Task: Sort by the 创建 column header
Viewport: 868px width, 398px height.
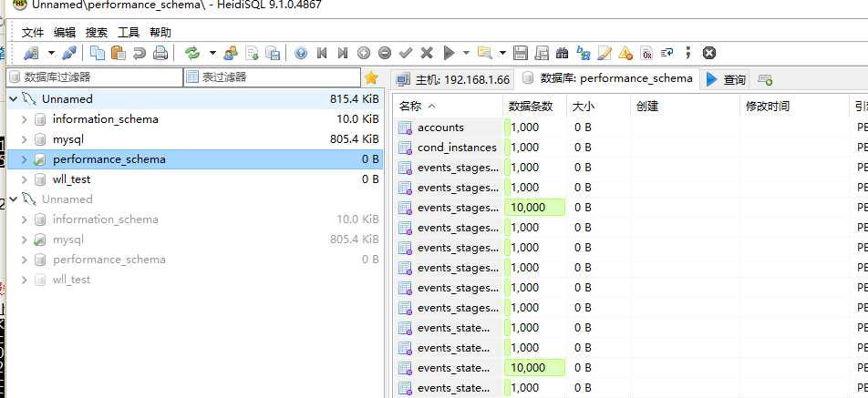Action: coord(686,107)
